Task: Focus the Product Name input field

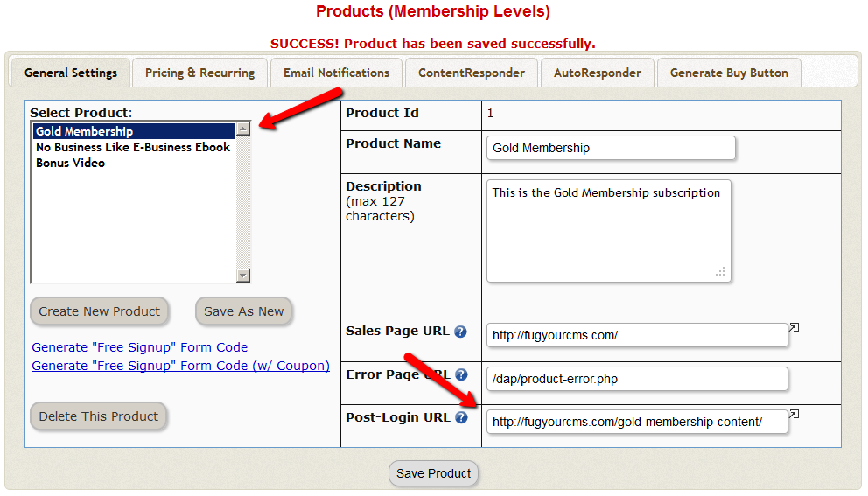Action: click(611, 148)
